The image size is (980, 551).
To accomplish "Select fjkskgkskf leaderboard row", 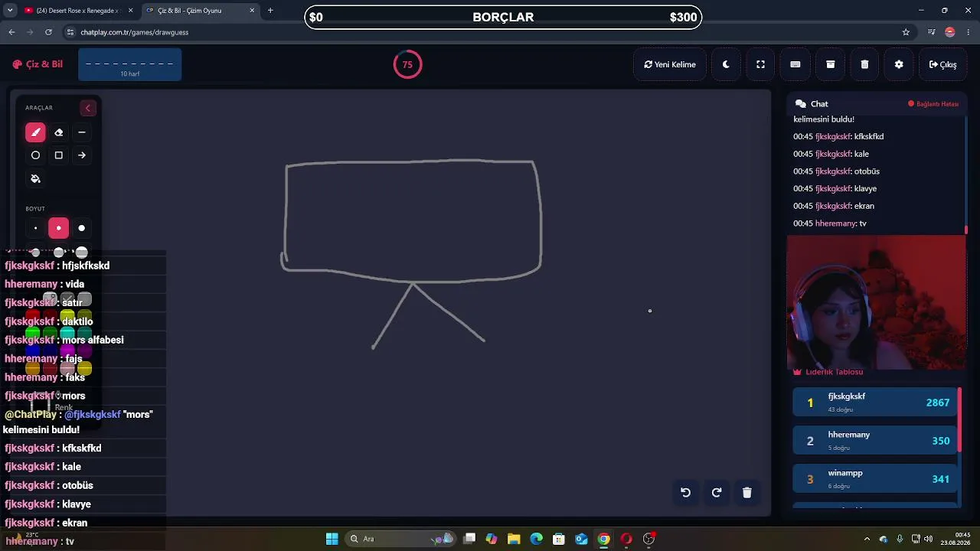I will (x=875, y=403).
